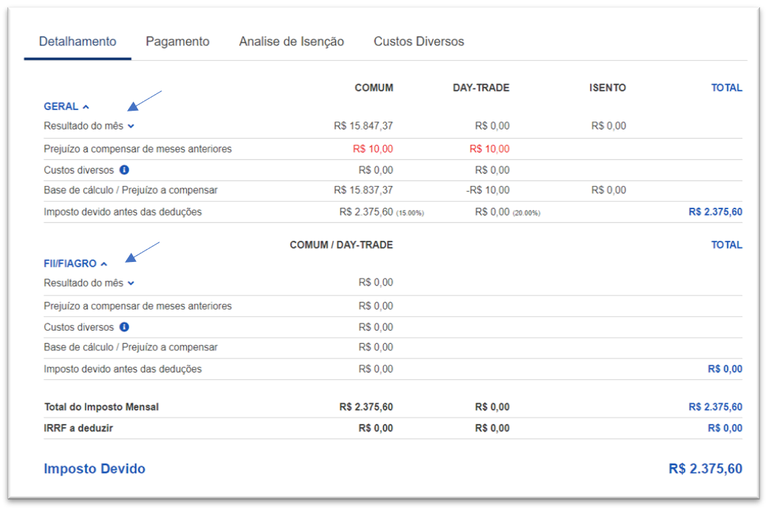Click info icon for Custos diversos in FII/FIAGRO
The height and width of the screenshot is (508, 768).
tap(124, 327)
